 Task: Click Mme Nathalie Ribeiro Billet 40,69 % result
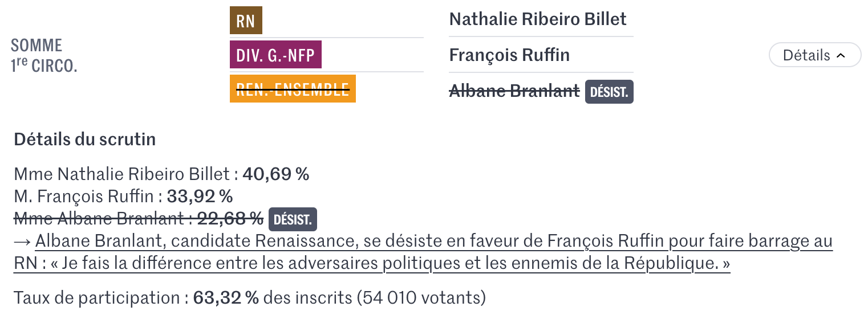(161, 174)
